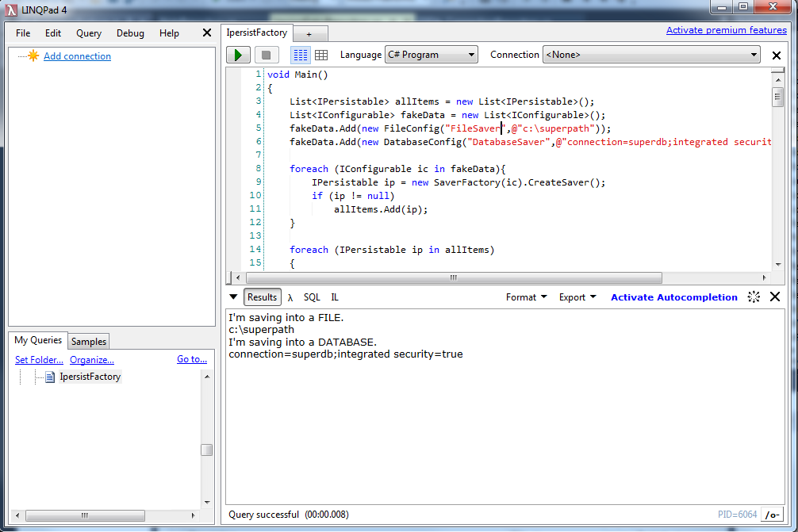Click the Go to... link
The width and height of the screenshot is (798, 532).
click(x=192, y=359)
